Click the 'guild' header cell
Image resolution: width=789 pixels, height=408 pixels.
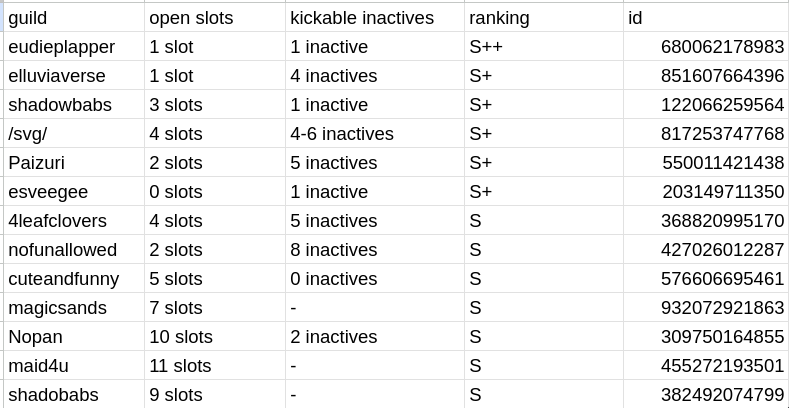click(x=72, y=18)
